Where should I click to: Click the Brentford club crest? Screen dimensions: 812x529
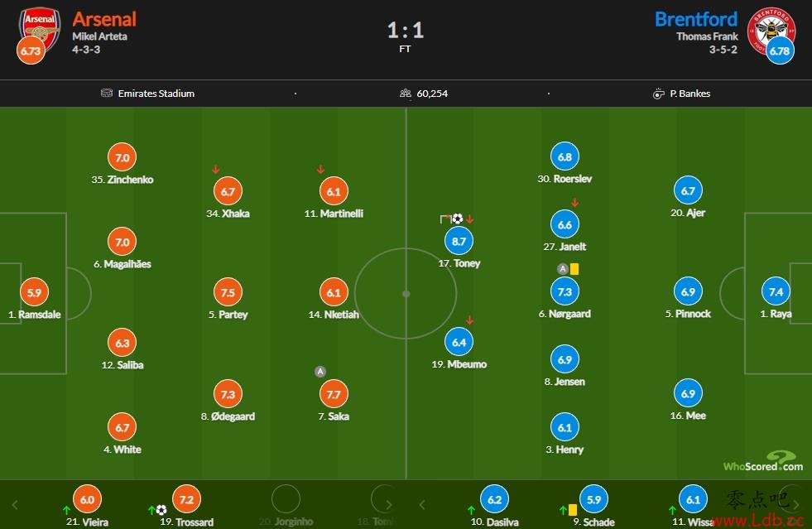point(771,30)
